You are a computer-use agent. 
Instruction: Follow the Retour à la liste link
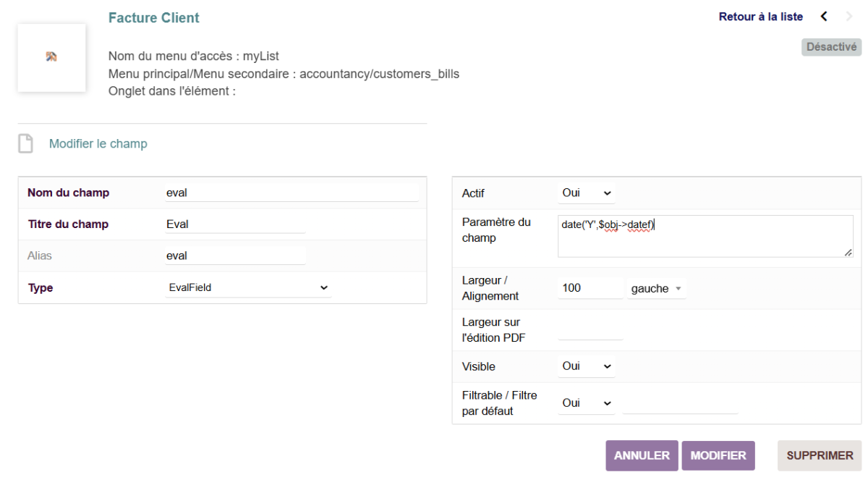click(760, 16)
